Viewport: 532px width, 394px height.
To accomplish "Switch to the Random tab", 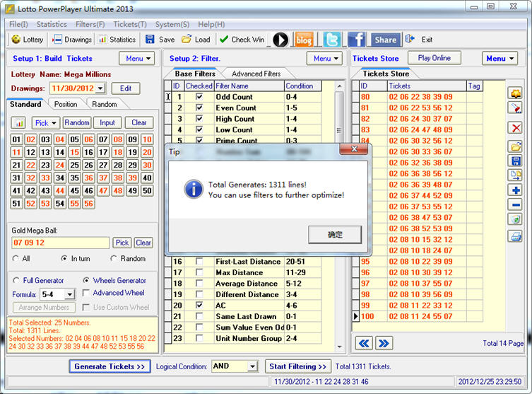I will coord(105,104).
